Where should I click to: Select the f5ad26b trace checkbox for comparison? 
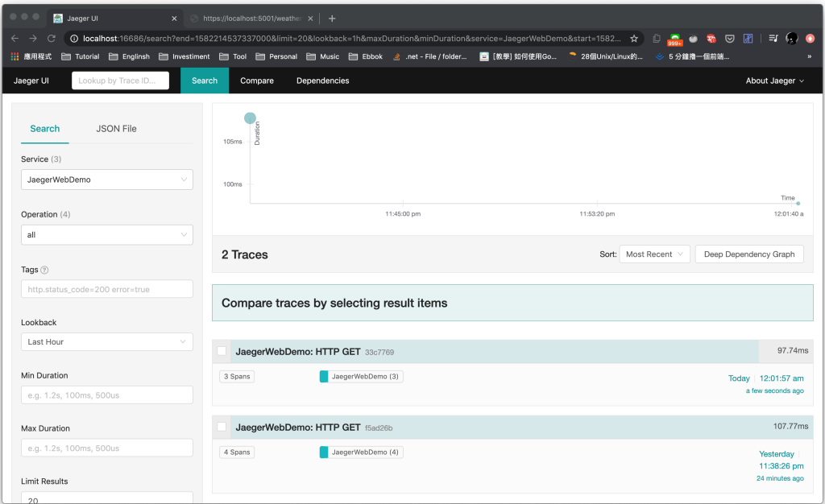222,427
